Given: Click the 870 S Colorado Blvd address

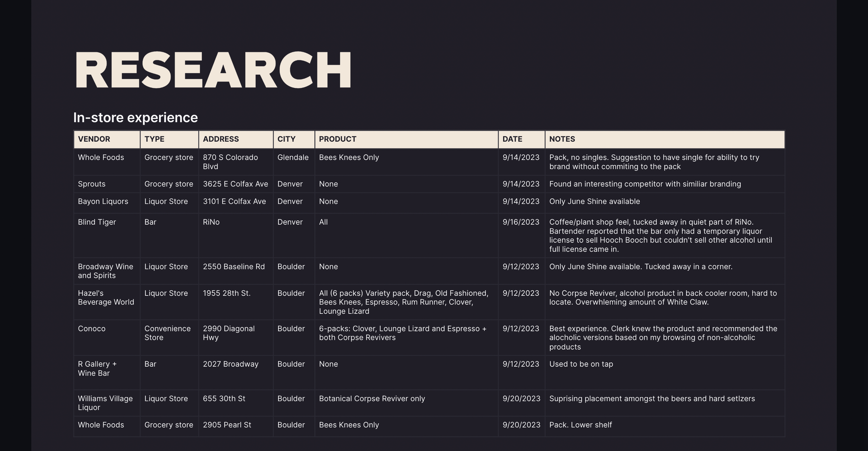Looking at the screenshot, I should (x=236, y=162).
